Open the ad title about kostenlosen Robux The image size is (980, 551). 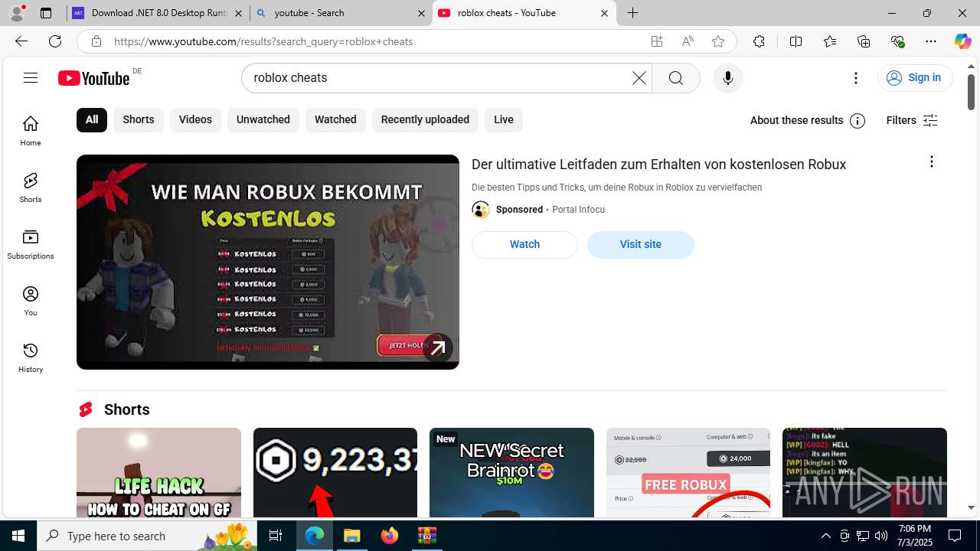[x=658, y=165]
